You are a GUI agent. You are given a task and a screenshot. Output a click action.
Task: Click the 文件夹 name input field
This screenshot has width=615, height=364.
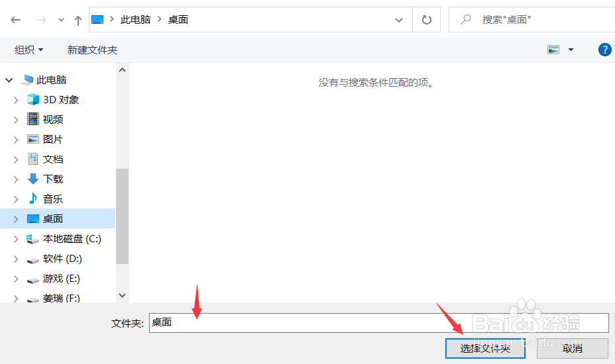[379, 323]
